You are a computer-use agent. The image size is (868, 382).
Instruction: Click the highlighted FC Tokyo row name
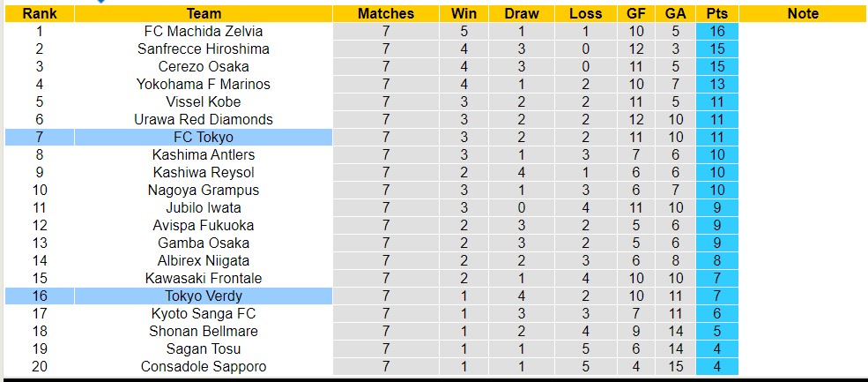click(x=204, y=137)
